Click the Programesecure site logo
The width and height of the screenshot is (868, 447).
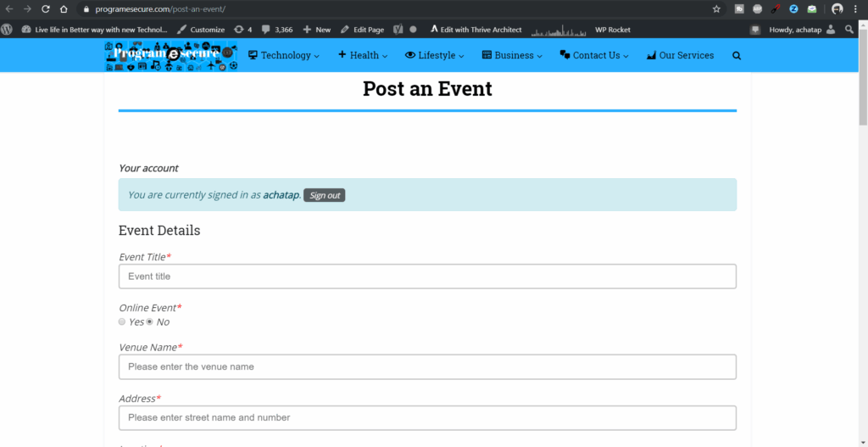(x=171, y=55)
